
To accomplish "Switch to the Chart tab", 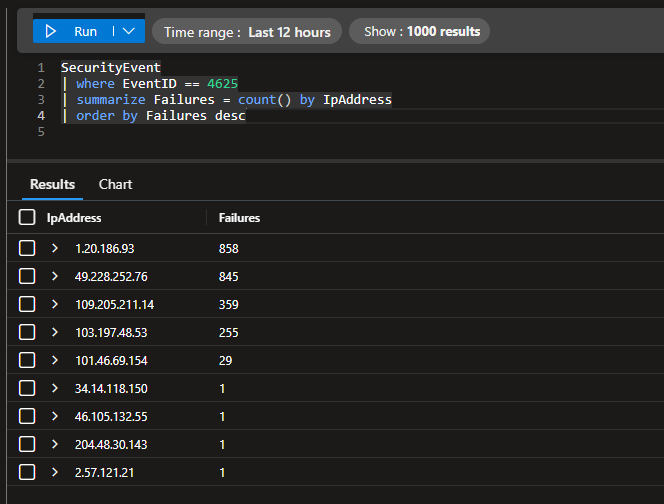I will 115,184.
